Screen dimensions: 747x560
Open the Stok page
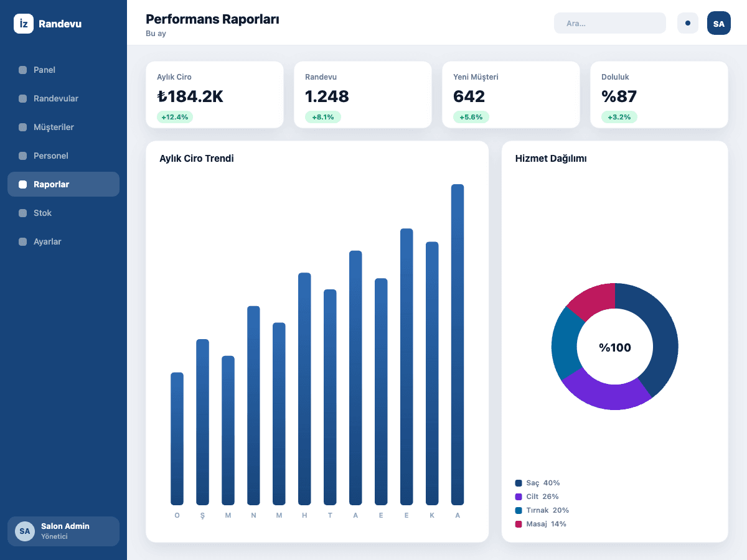(x=63, y=213)
